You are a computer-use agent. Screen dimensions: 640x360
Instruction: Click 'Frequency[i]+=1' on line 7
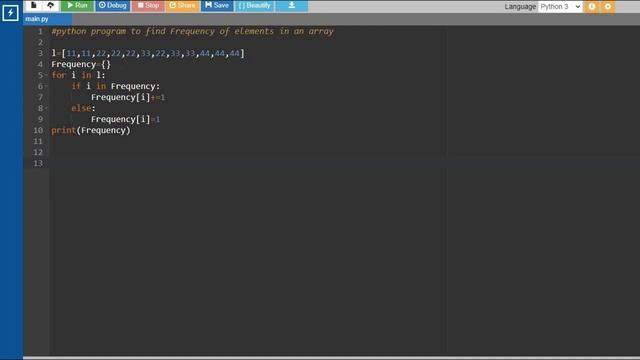[x=128, y=97]
